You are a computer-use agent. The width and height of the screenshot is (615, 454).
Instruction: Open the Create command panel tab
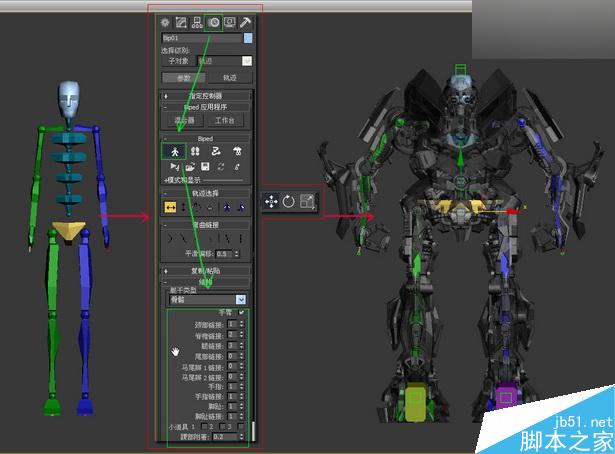pos(165,22)
